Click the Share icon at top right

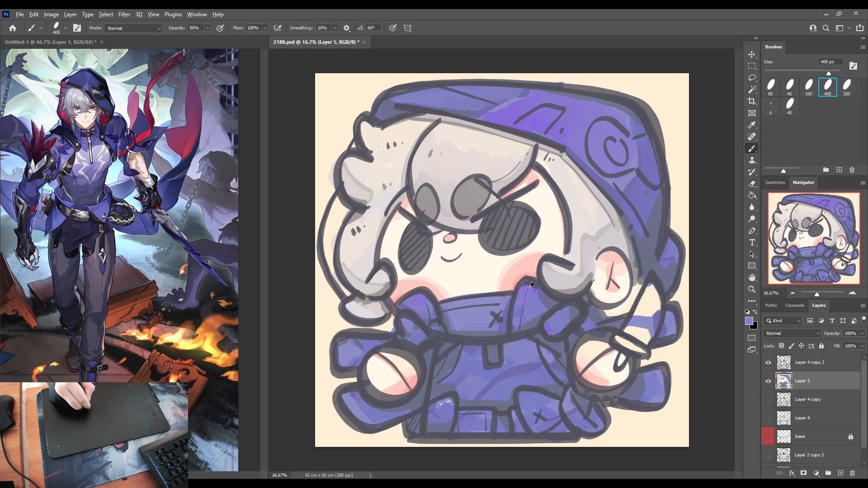coord(860,28)
